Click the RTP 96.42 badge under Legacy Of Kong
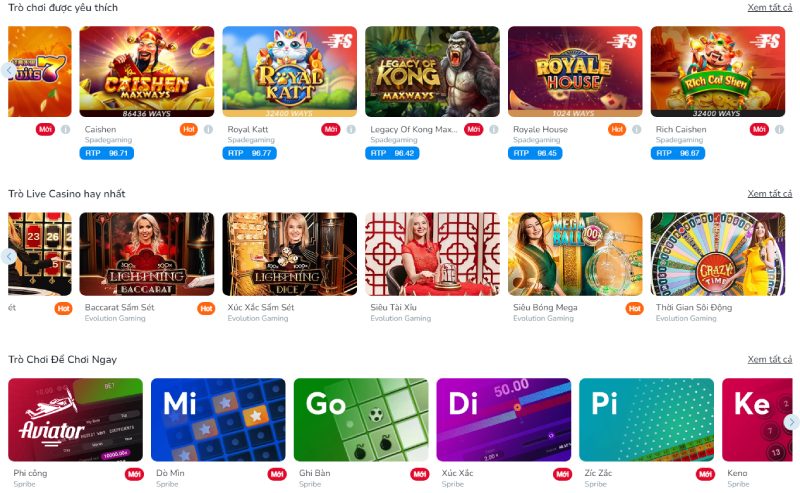Viewport: 800px width, 493px height. pyautogui.click(x=392, y=153)
